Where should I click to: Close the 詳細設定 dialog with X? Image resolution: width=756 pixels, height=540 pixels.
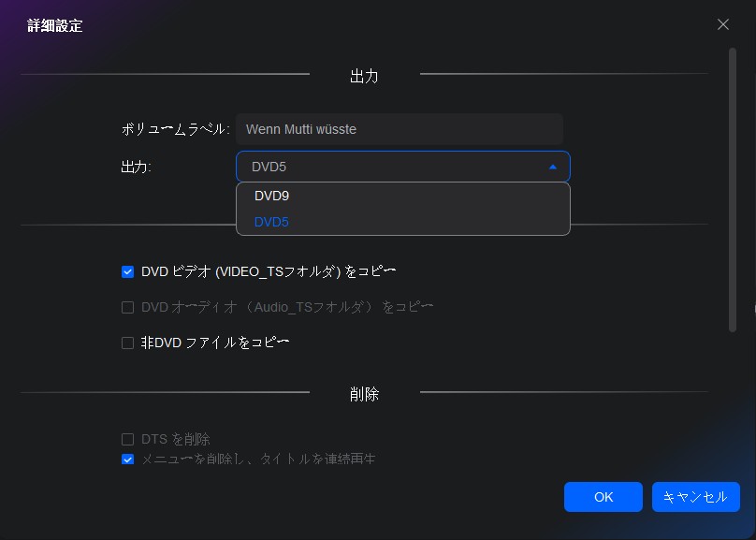pyautogui.click(x=722, y=24)
